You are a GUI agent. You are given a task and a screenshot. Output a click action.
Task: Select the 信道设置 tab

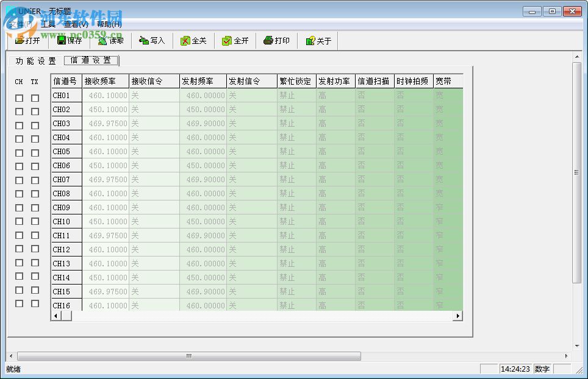(90, 60)
